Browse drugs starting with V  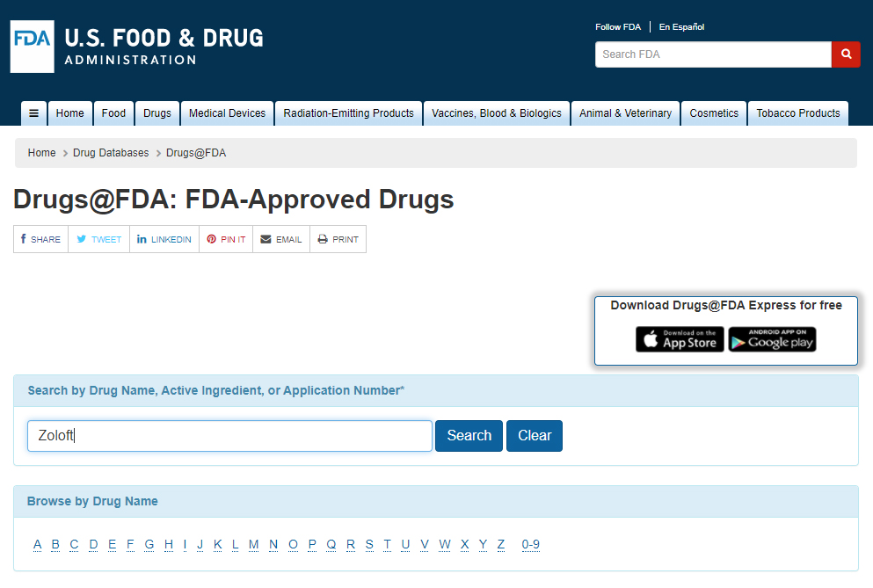tap(425, 545)
